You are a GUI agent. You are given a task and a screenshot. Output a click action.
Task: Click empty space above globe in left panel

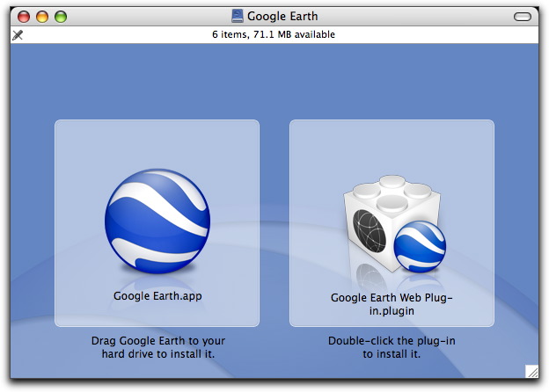(x=157, y=145)
